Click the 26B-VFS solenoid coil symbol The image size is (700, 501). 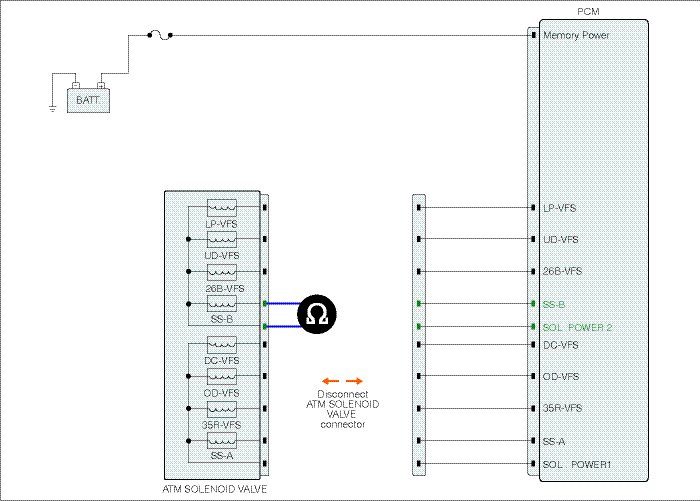222,272
